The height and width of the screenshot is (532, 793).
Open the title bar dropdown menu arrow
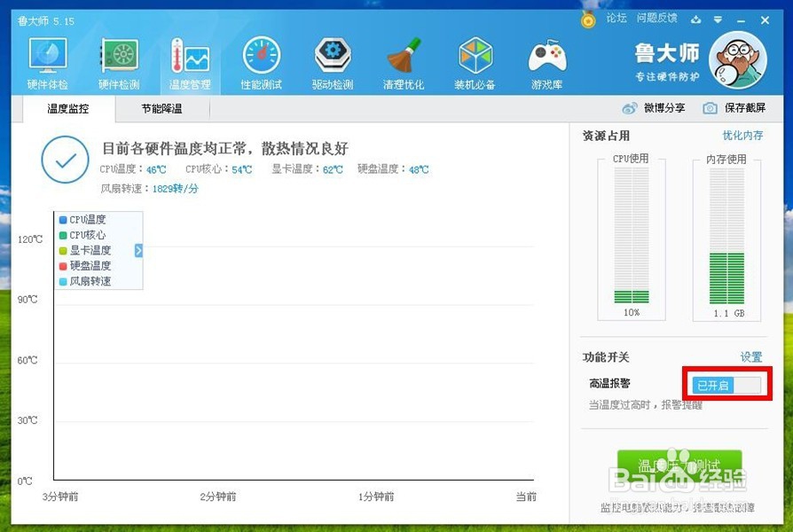(x=718, y=20)
